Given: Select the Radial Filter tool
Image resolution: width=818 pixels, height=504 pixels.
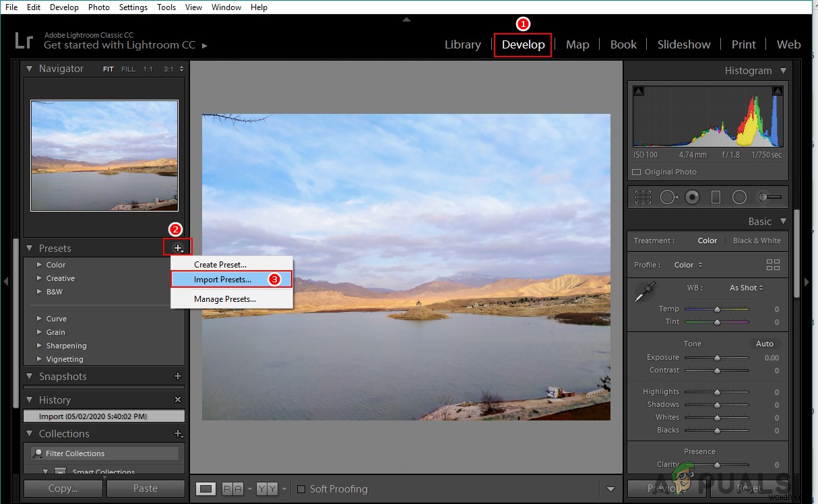Looking at the screenshot, I should 739,197.
